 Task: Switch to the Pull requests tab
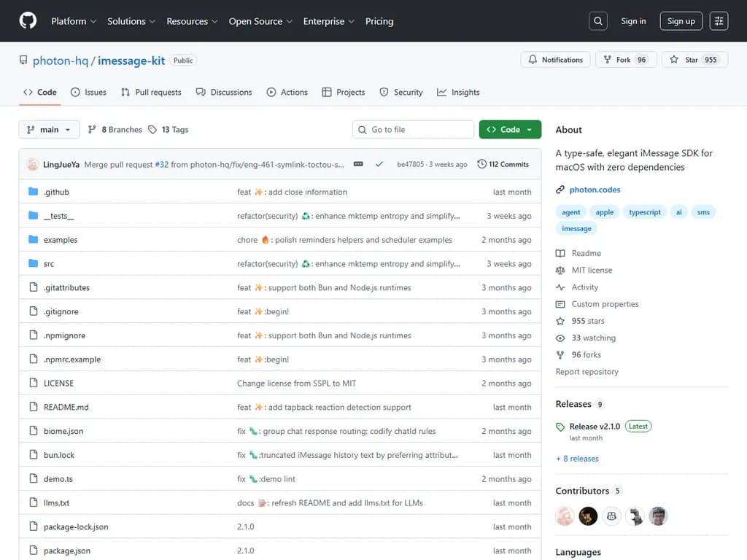coord(151,93)
